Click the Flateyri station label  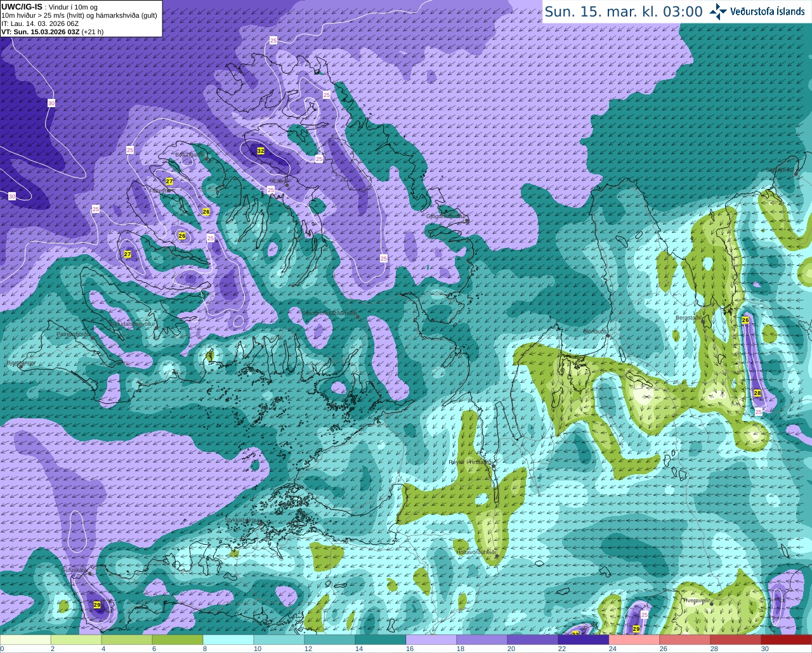[x=159, y=190]
